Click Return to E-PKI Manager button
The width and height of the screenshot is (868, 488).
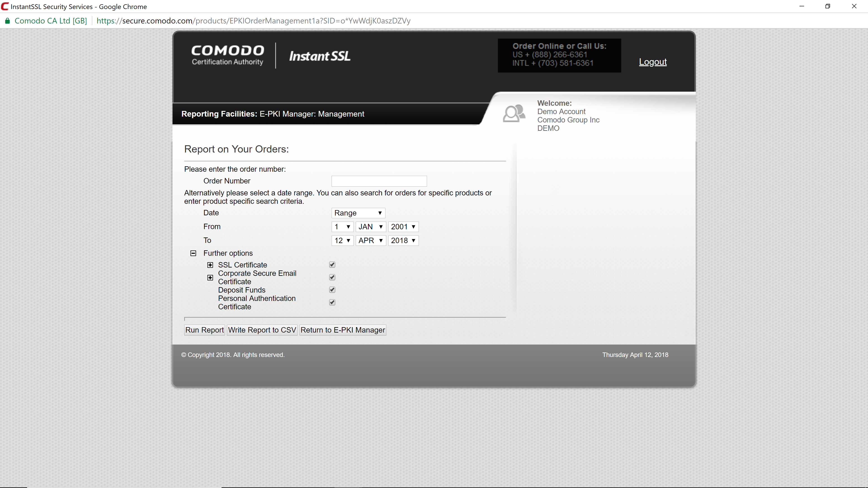coord(343,330)
